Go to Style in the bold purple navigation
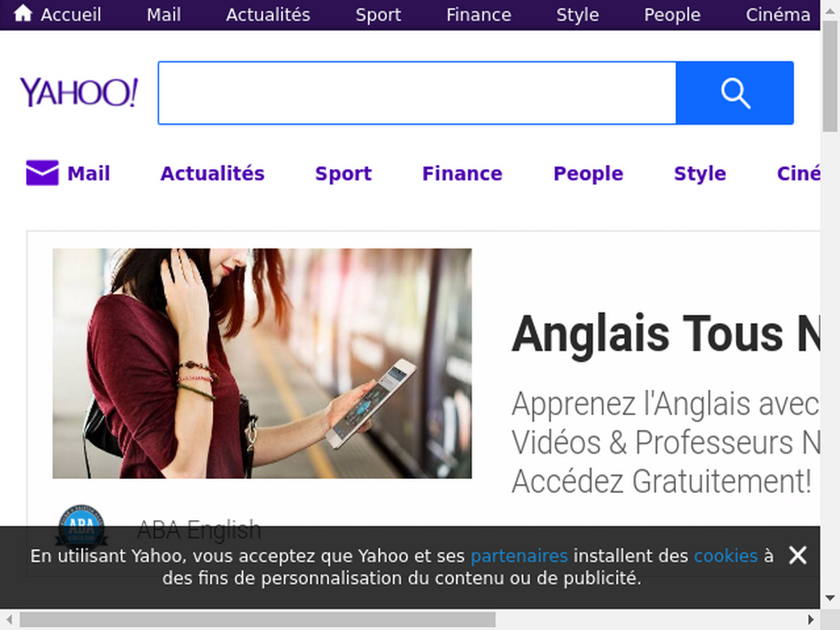This screenshot has width=840, height=630. [x=700, y=174]
